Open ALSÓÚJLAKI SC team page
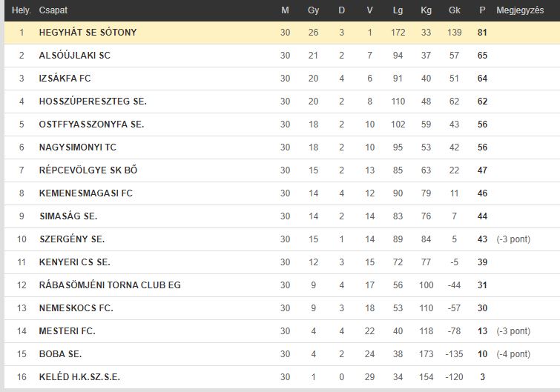The height and width of the screenshot is (392, 560). [x=75, y=56]
